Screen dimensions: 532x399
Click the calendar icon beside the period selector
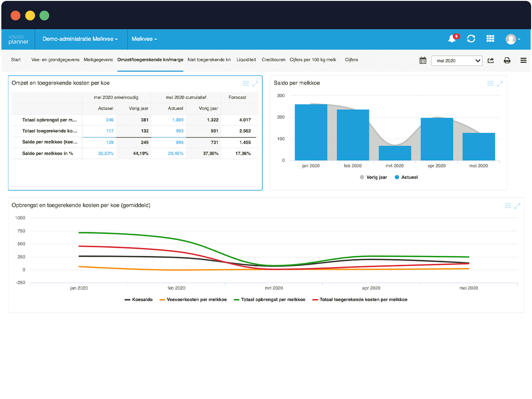pos(423,60)
